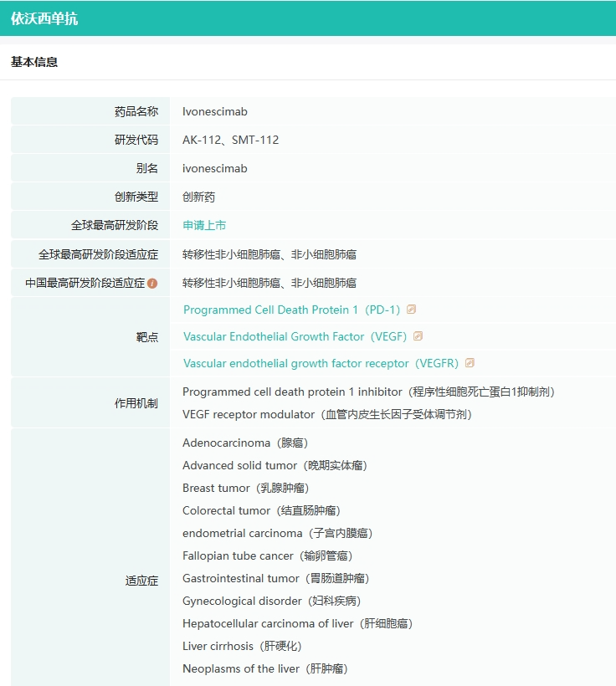Click the edit icon beside VEGFR target
This screenshot has width=616, height=686.
[470, 363]
